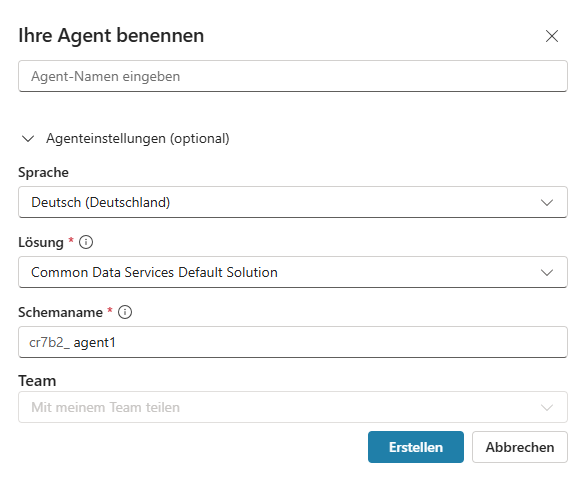The height and width of the screenshot is (483, 588).
Task: Open the Mit meinem Team teilen dropdown
Action: click(x=293, y=407)
